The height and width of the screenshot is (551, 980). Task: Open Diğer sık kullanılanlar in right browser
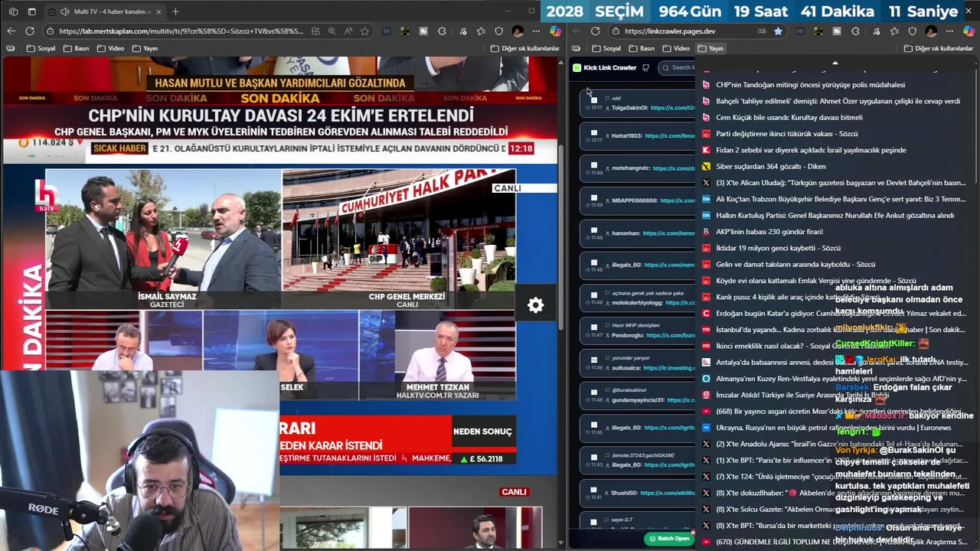[x=938, y=48]
